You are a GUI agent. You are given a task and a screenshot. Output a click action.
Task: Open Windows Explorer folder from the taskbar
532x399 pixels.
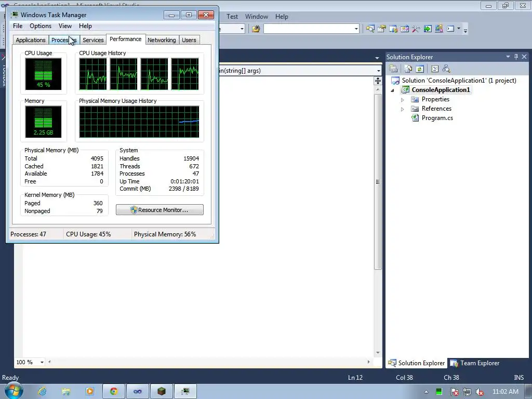66,392
